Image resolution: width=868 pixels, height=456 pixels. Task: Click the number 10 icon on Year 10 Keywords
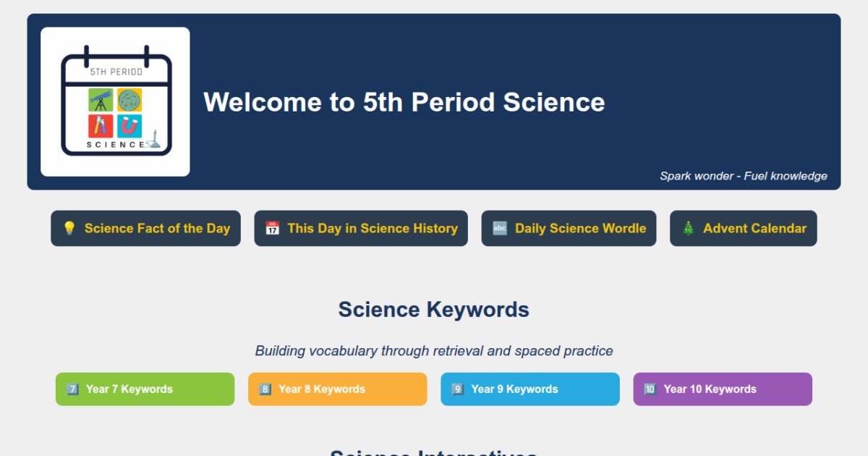click(x=650, y=389)
